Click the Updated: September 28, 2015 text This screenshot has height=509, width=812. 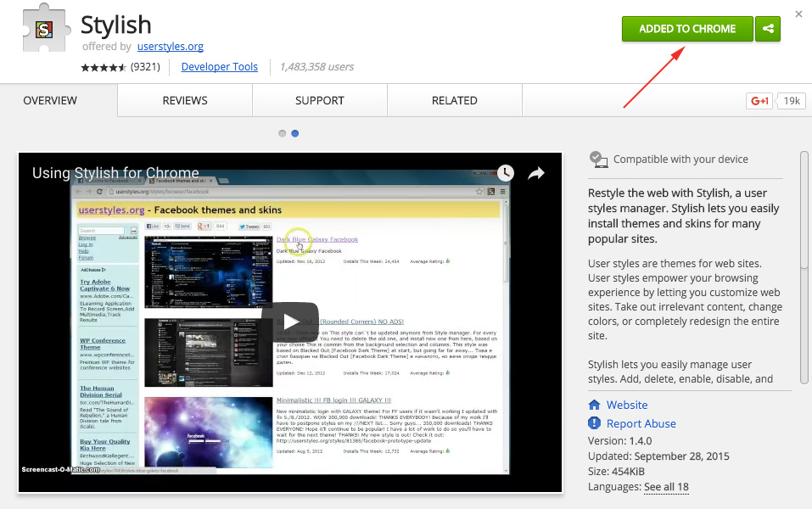[658, 456]
